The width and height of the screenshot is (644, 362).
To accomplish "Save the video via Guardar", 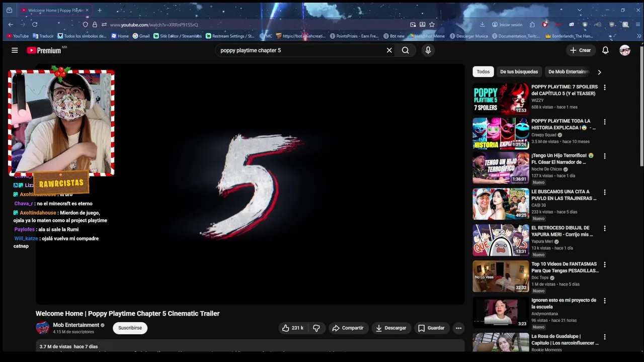I will 431,328.
